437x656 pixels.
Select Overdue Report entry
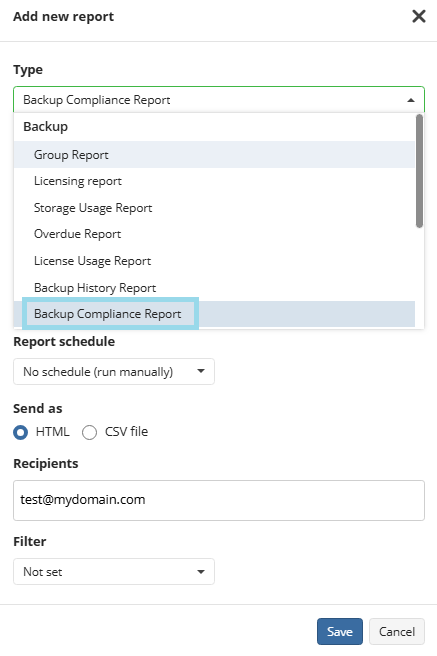(214, 234)
